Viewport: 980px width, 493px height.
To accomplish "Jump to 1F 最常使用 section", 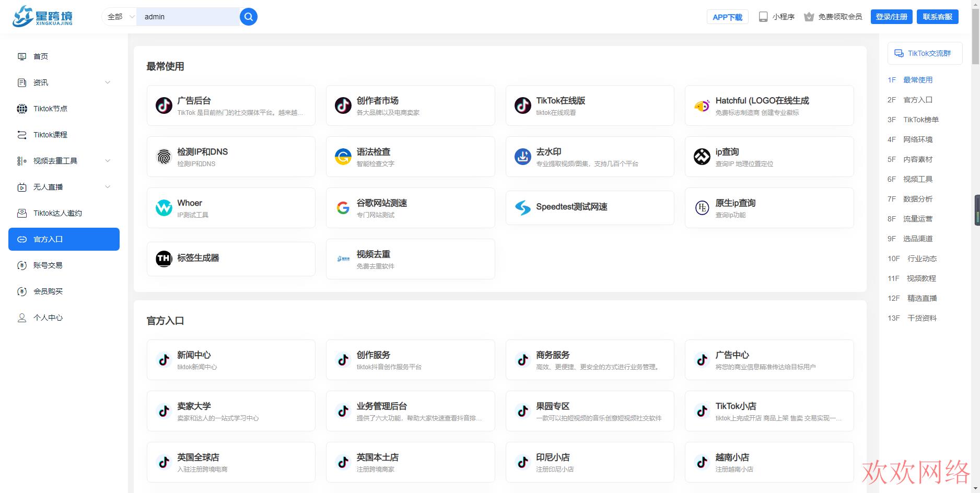I will [910, 80].
